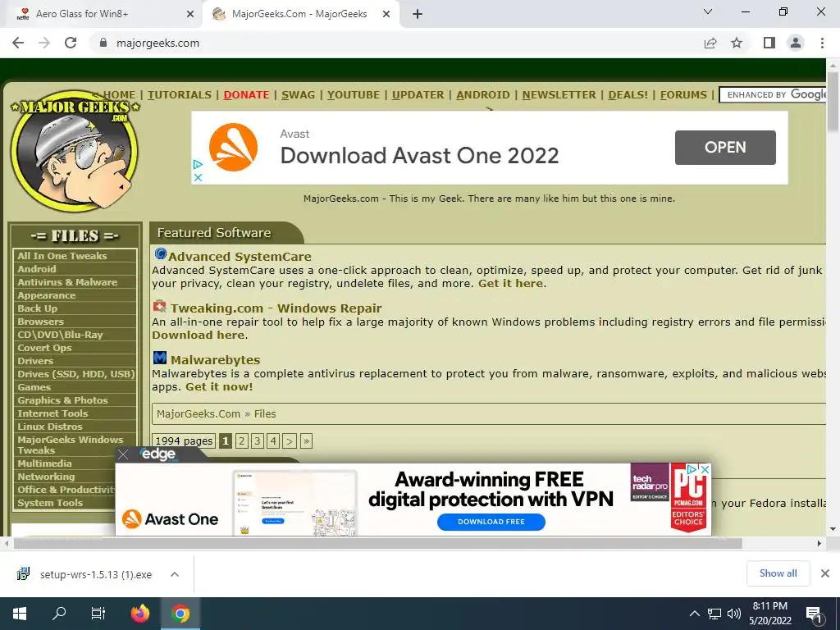The image size is (840, 630).
Task: Open Drives (SSD, HDD, USB) category
Action: click(75, 374)
